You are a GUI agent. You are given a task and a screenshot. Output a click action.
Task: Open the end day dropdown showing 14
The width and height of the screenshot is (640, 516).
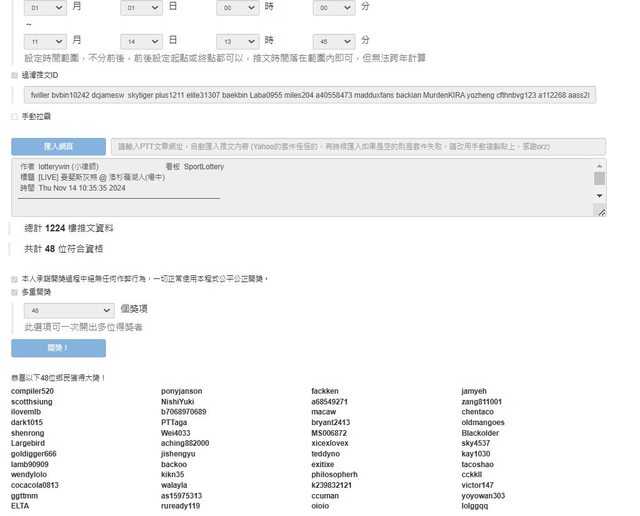coord(141,41)
